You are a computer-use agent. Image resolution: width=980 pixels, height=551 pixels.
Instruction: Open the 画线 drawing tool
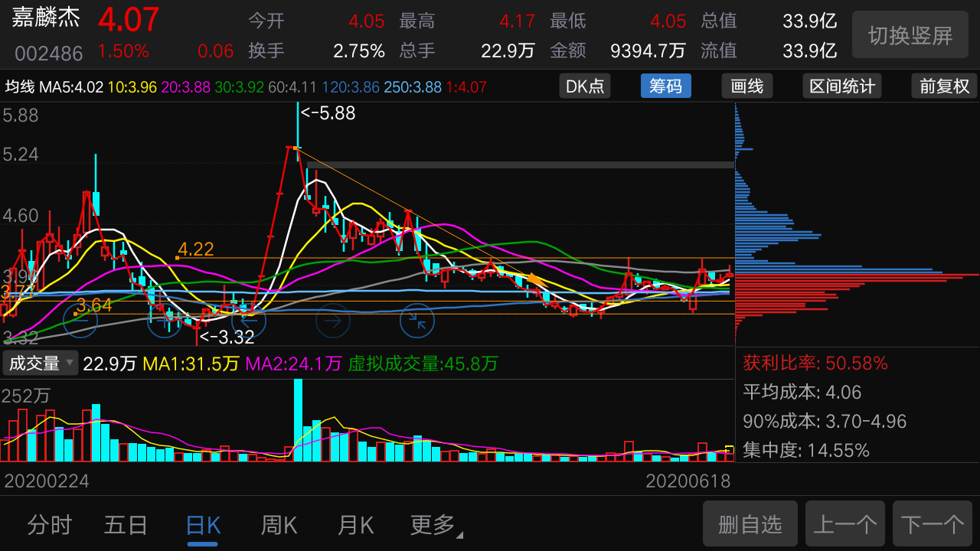(x=747, y=86)
